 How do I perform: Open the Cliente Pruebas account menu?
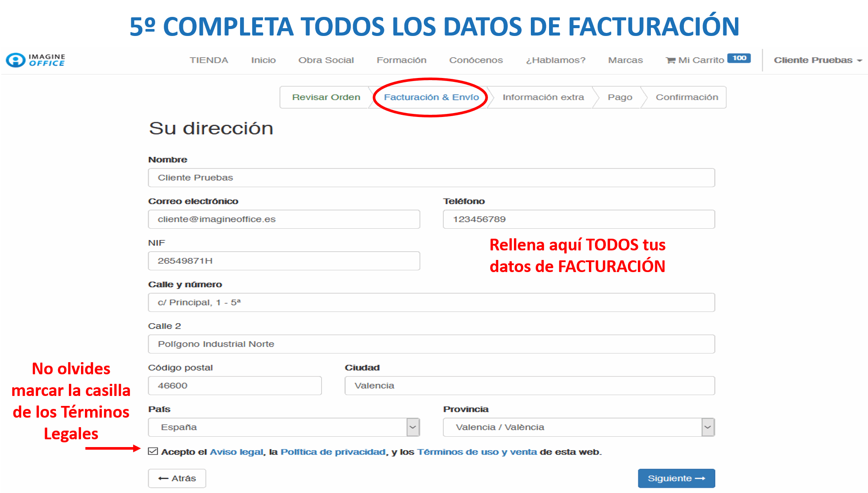(x=817, y=60)
